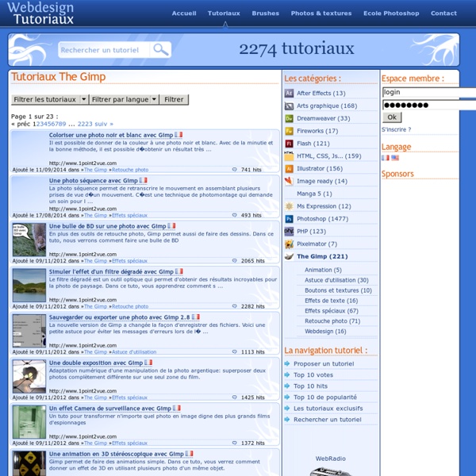Select Retouche photo (71) subcategory

coord(332,321)
